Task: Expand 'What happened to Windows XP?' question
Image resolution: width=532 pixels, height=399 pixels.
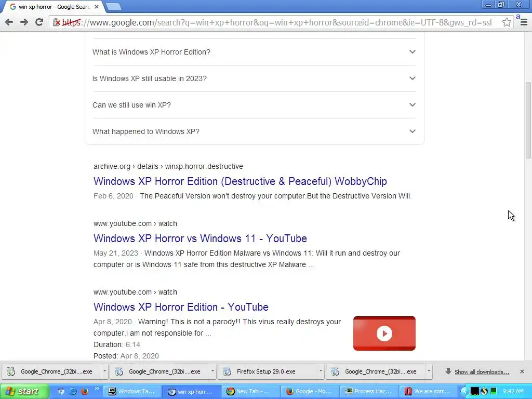Action: coord(254,131)
